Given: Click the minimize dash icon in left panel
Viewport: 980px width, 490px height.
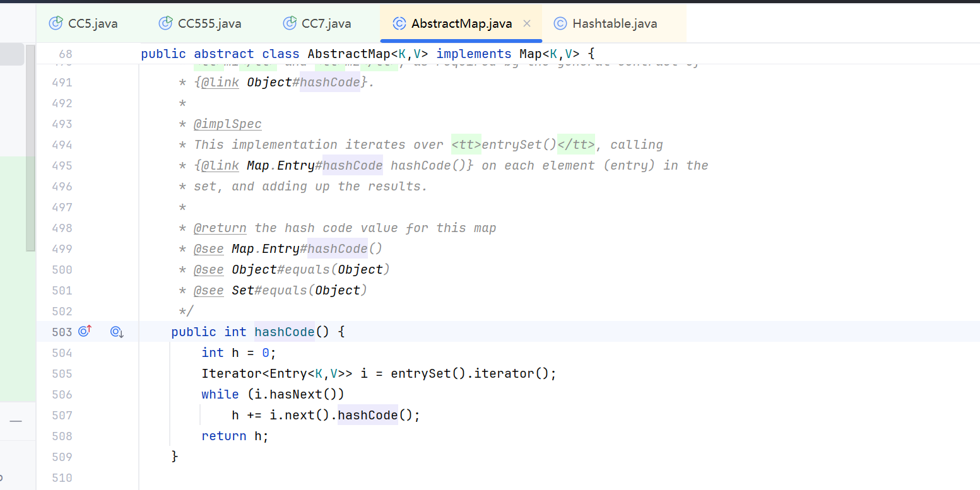Looking at the screenshot, I should (16, 421).
